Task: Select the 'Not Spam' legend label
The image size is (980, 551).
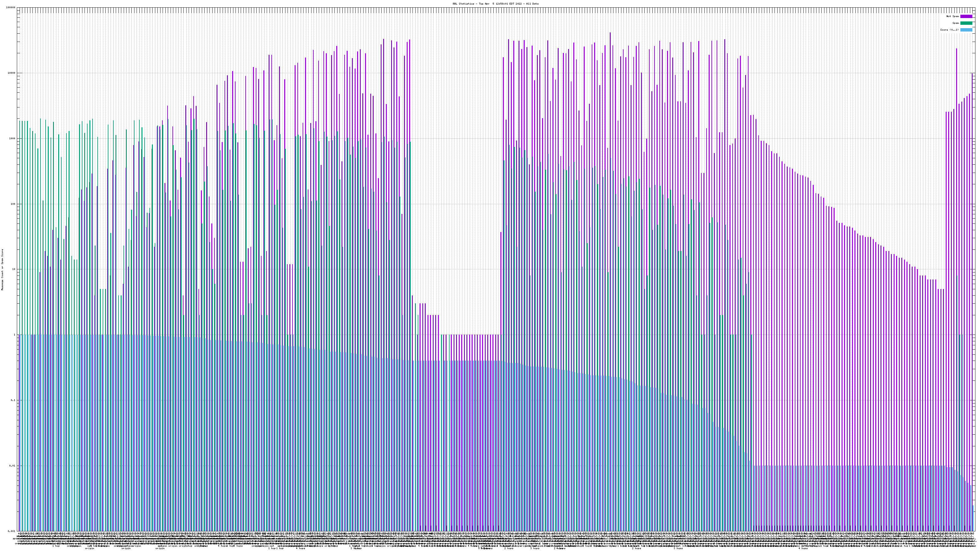Action: click(x=953, y=16)
